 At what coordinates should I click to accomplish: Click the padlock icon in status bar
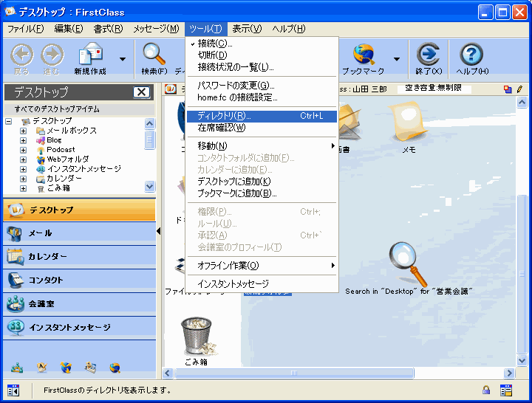point(486,390)
